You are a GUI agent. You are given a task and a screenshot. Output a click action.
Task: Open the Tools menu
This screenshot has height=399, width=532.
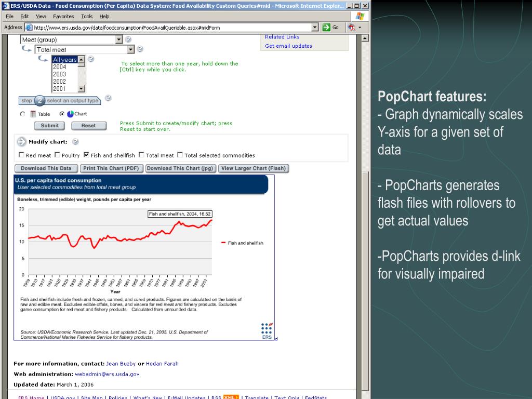coord(87,16)
